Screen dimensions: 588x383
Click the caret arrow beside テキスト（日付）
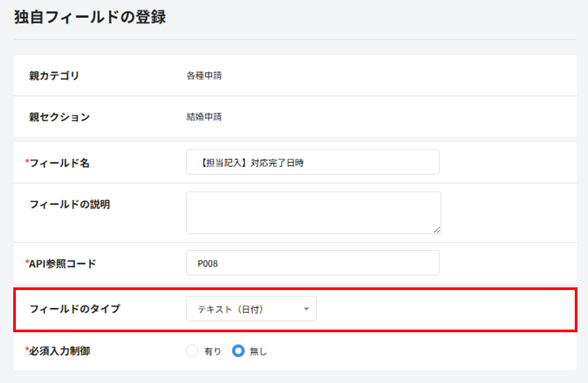306,310
